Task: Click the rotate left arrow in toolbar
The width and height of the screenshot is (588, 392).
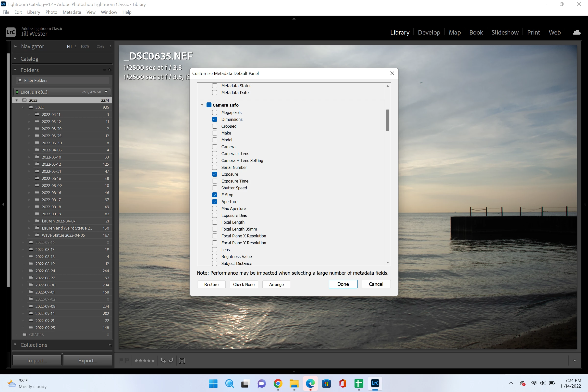Action: point(163,360)
